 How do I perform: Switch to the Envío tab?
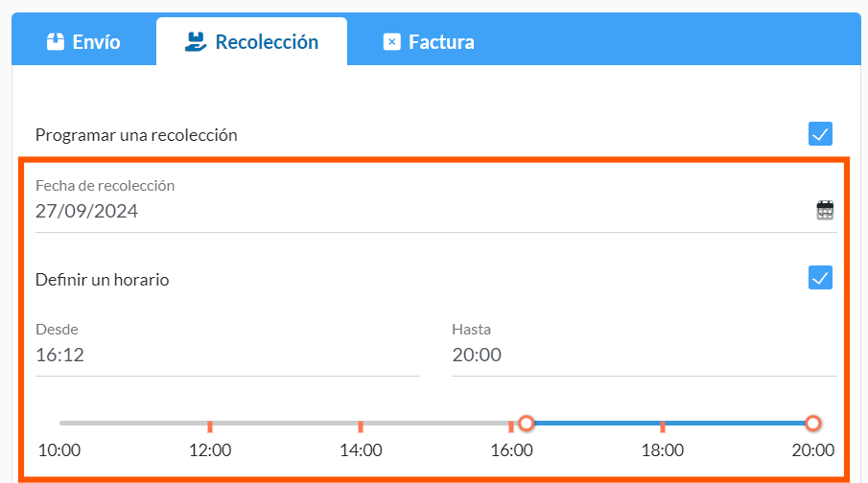point(83,41)
